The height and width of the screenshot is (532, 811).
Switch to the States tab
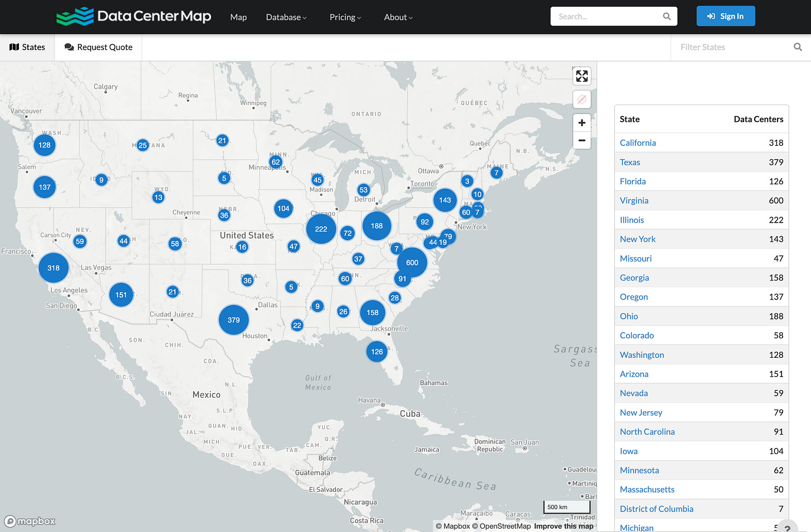pyautogui.click(x=27, y=47)
